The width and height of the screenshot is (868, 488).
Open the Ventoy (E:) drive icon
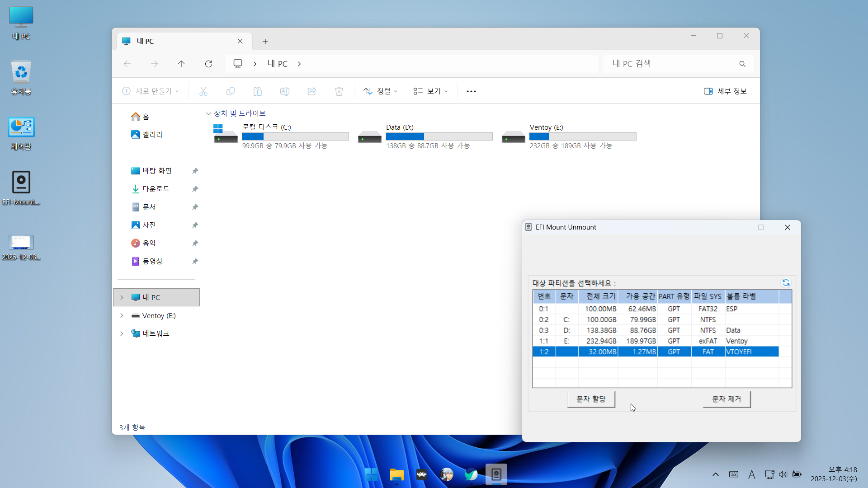click(x=514, y=136)
